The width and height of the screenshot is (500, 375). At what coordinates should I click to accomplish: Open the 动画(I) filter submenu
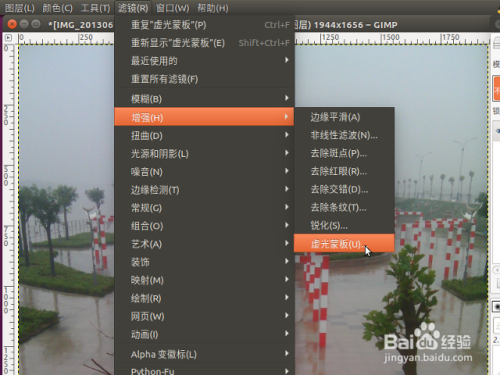tap(204, 334)
